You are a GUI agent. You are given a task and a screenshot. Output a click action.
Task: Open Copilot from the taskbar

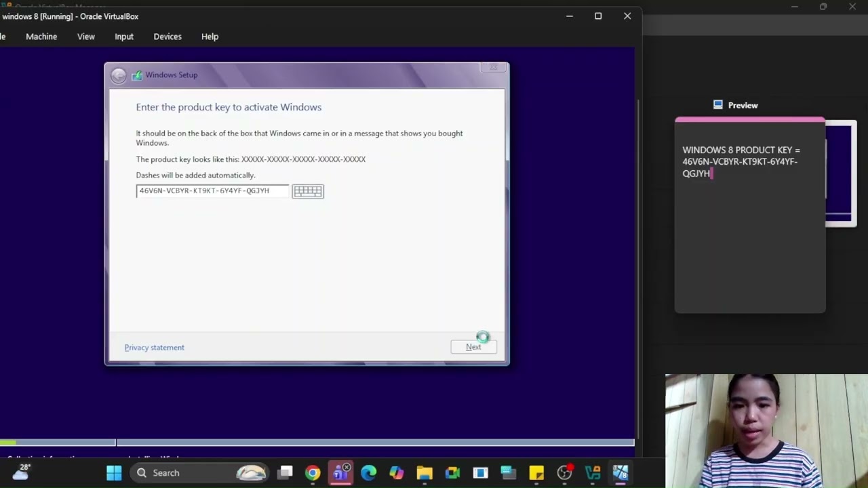click(x=396, y=473)
